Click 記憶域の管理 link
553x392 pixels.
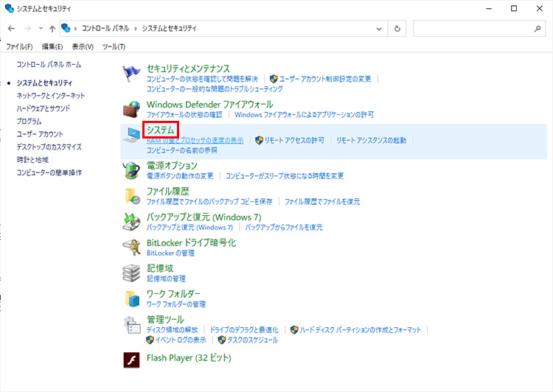click(166, 279)
